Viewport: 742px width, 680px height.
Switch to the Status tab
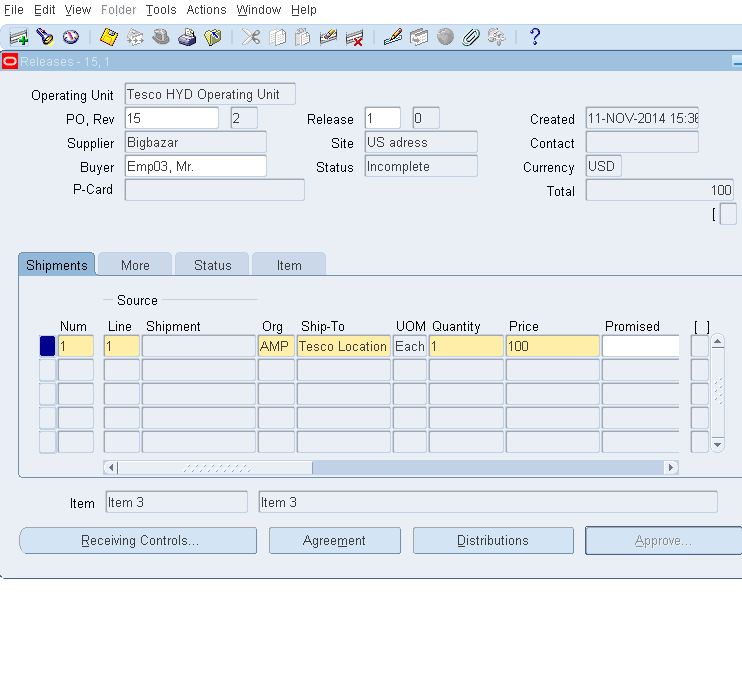[212, 265]
